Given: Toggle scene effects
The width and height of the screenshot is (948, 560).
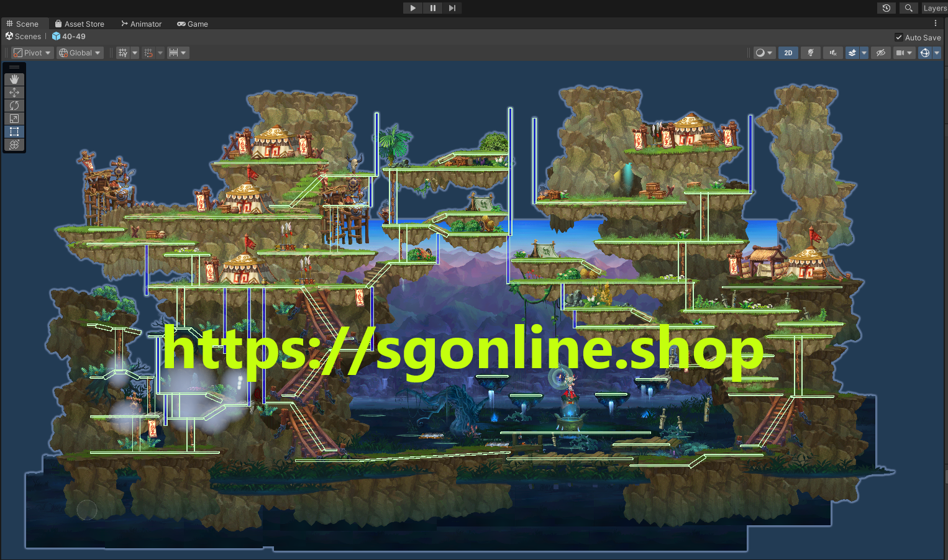Looking at the screenshot, I should 852,53.
